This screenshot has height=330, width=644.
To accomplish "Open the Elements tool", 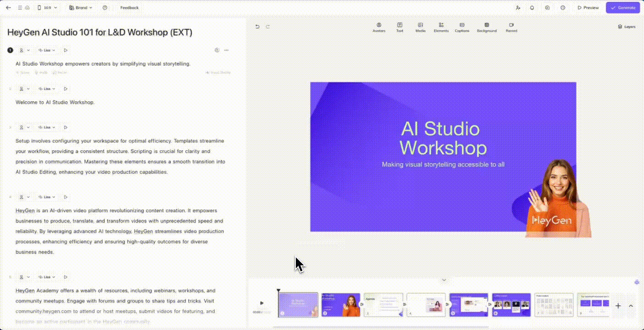I will (441, 27).
